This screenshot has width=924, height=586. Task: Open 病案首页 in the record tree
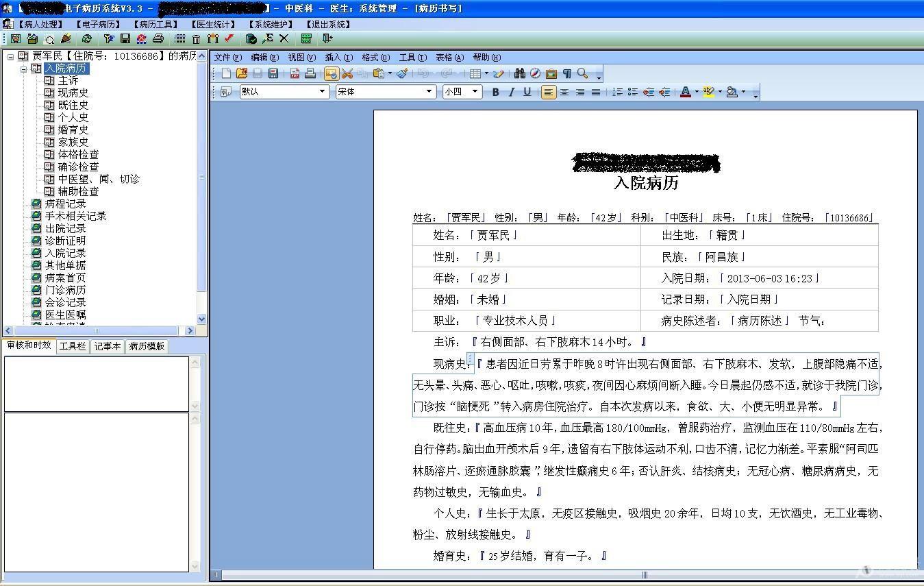coord(66,278)
